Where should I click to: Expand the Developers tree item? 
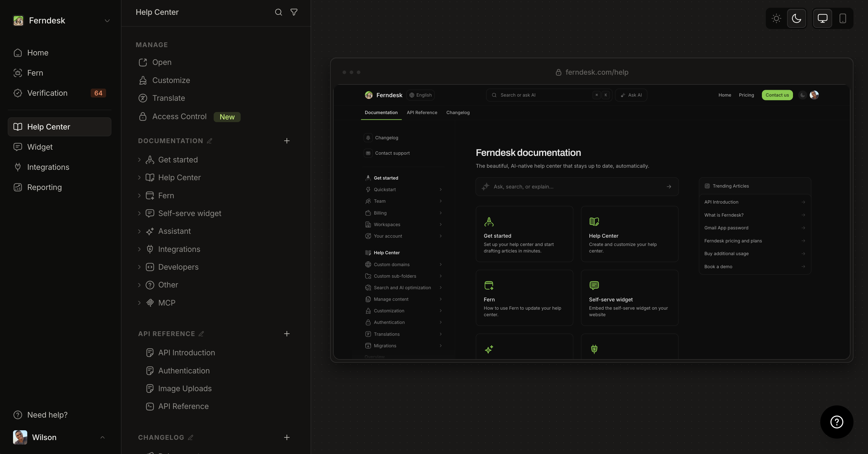139,267
